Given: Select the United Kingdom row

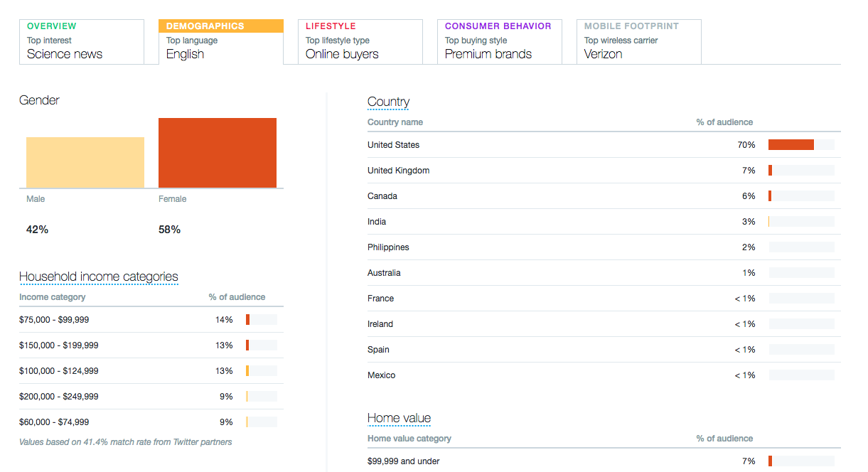Looking at the screenshot, I should (604, 171).
